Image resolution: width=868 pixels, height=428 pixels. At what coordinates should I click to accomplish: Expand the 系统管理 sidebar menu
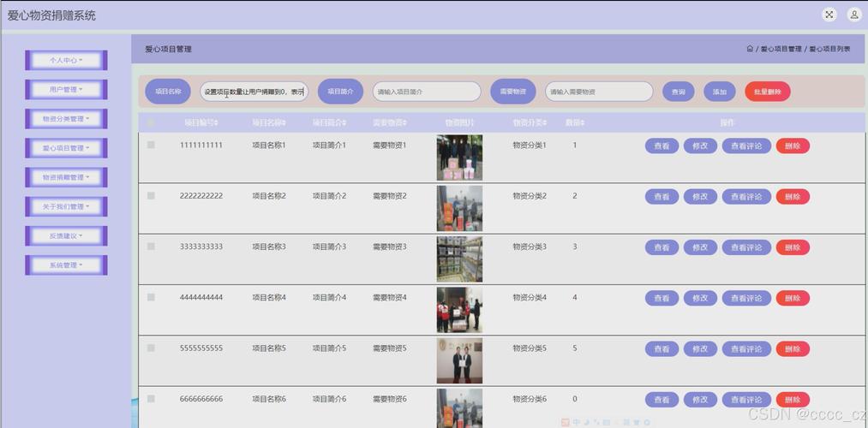(66, 265)
